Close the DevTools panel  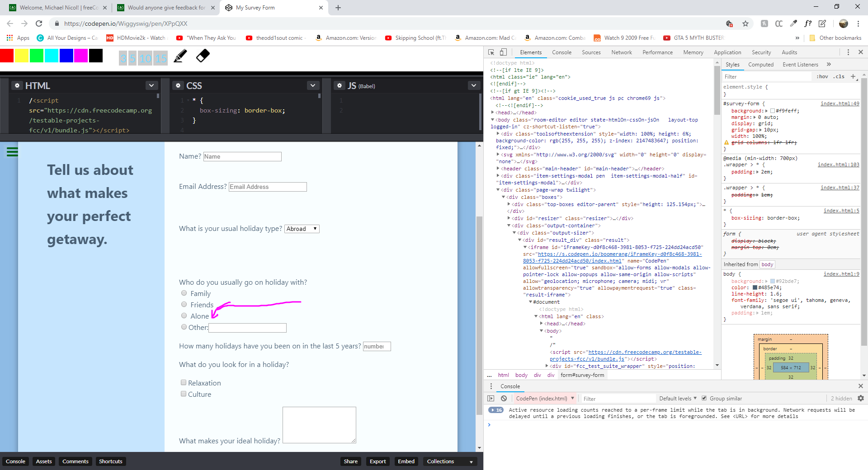[861, 52]
